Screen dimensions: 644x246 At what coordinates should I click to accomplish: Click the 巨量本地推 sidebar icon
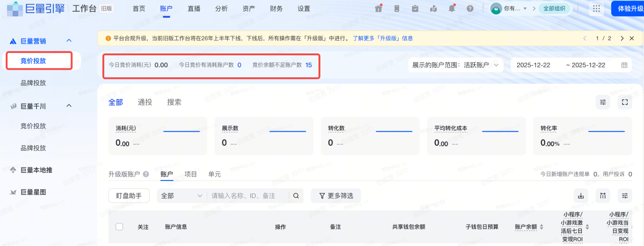coord(14,170)
